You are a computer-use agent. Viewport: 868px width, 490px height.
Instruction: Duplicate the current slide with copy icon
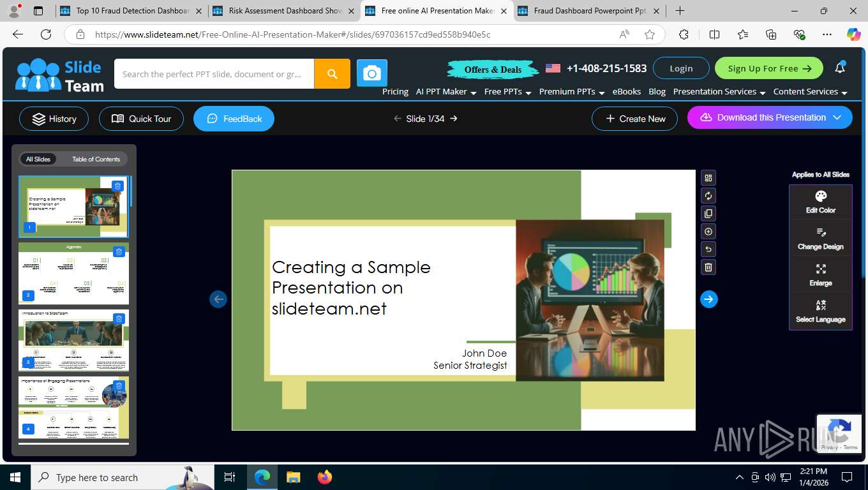(708, 214)
